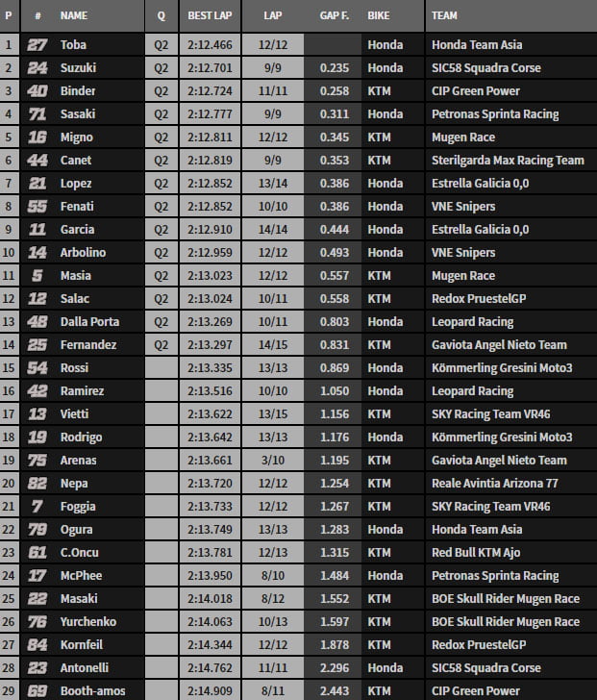Image resolution: width=597 pixels, height=700 pixels.
Task: Click the TEAM column header
Action: pyautogui.click(x=444, y=16)
